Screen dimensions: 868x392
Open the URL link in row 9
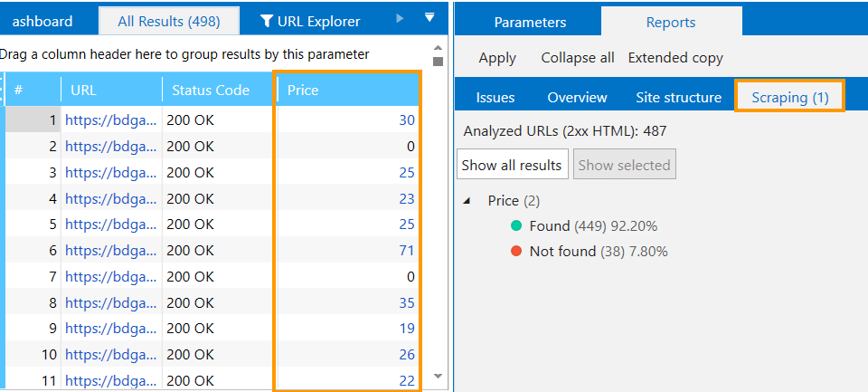(110, 329)
